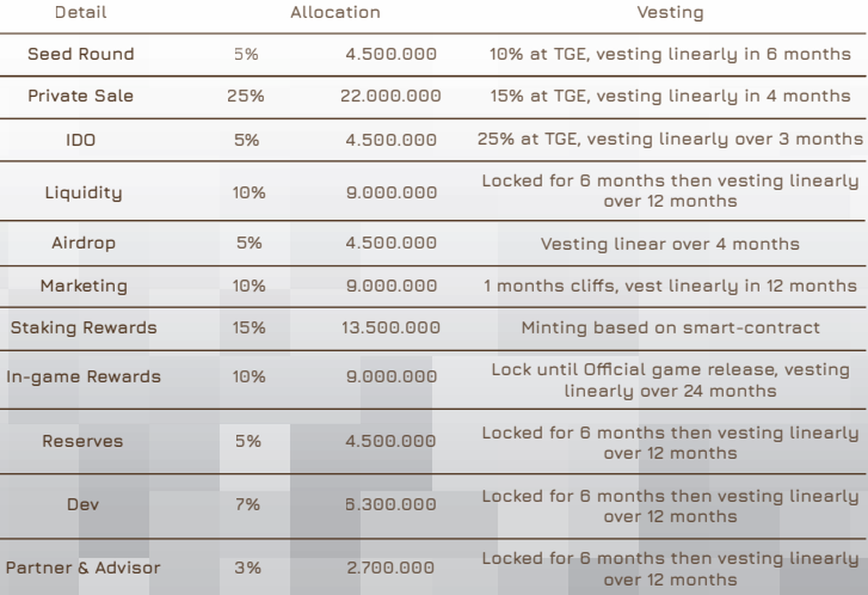Click the Partner & Advisor row label
Screen dimensions: 868x595
click(x=83, y=568)
